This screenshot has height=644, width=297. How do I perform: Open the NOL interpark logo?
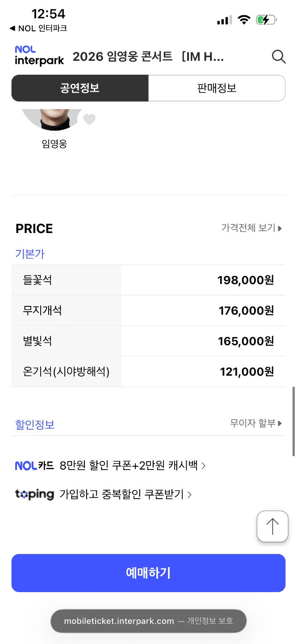(39, 56)
